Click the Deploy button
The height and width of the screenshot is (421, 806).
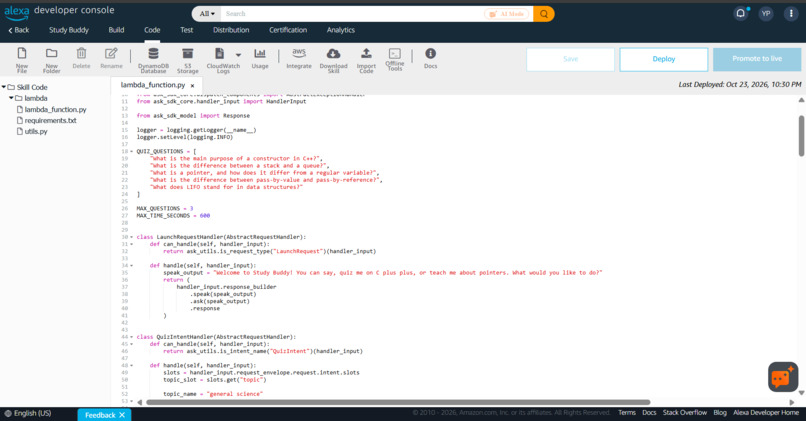pos(664,59)
